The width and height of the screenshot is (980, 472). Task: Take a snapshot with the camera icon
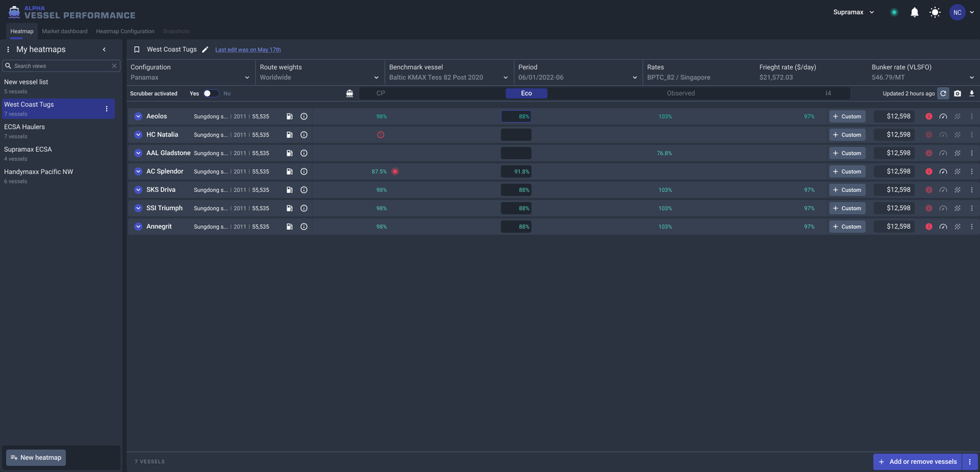[x=958, y=93]
